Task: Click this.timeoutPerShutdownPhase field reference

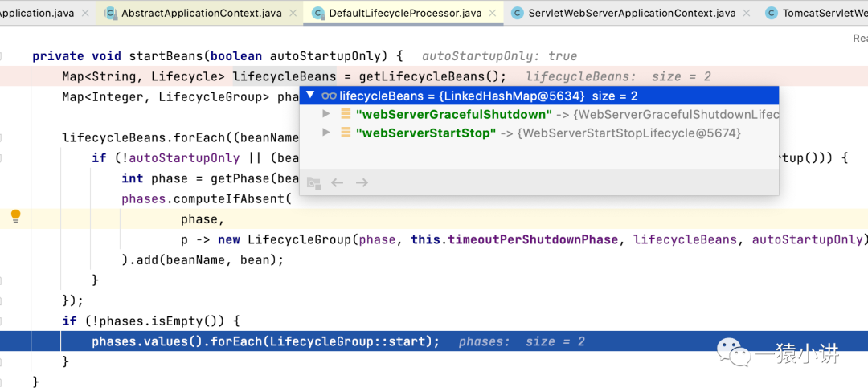Action: tap(514, 239)
